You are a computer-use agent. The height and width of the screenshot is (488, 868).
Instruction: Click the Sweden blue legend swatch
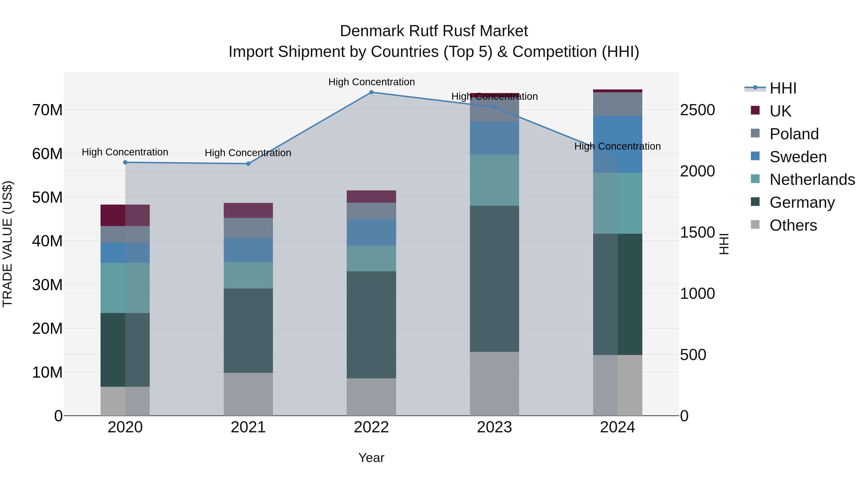[755, 156]
